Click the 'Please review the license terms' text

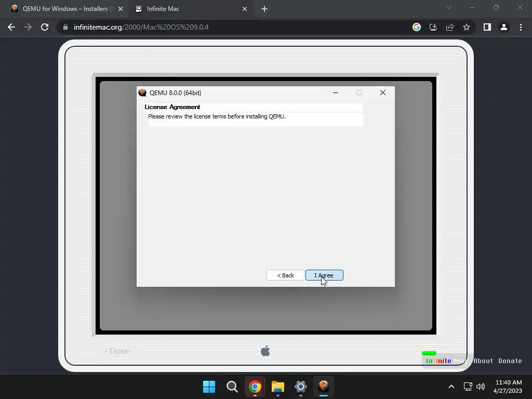click(x=217, y=116)
